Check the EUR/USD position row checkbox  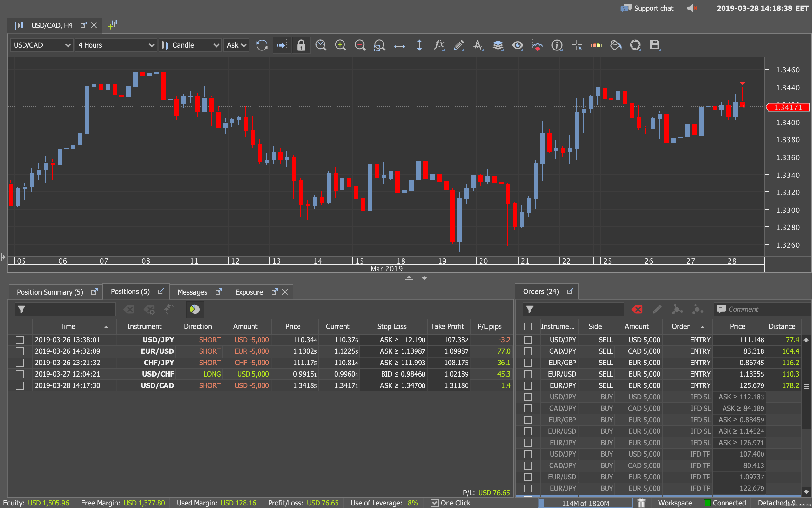pos(20,351)
